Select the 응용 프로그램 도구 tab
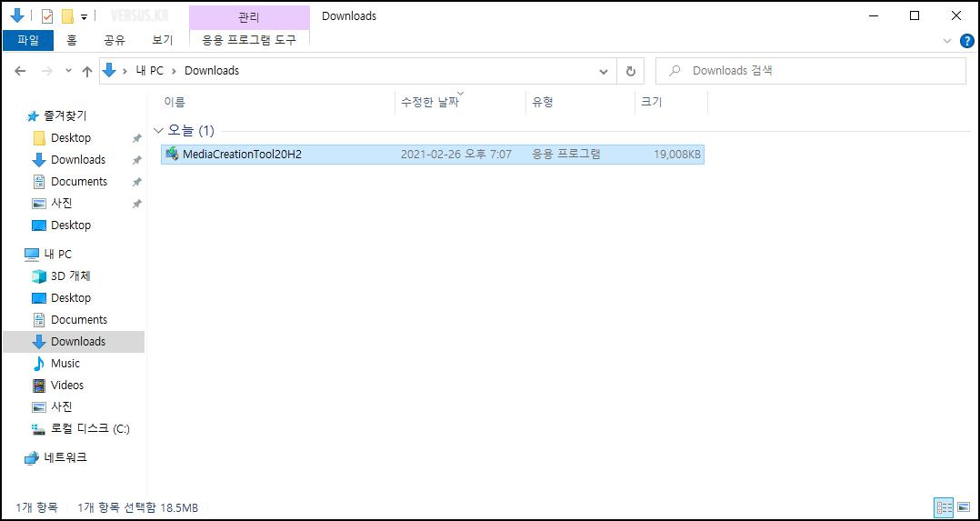The image size is (980, 521). [x=249, y=41]
